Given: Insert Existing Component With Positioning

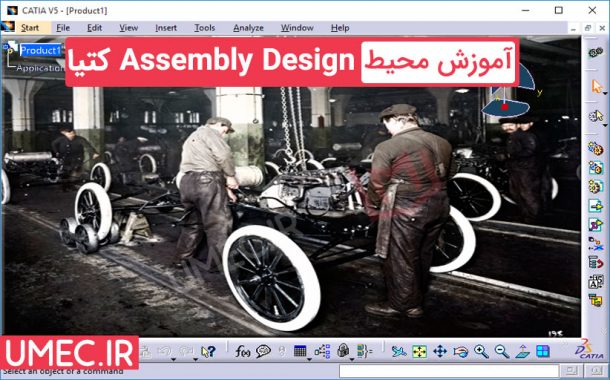Looking at the screenshot, I should pos(595,225).
